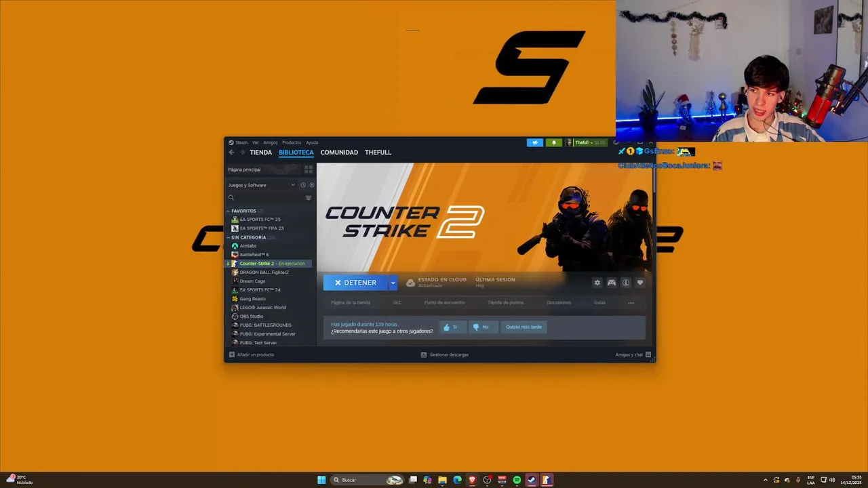Open more links ellipsis menu
The height and width of the screenshot is (488, 868).
click(x=631, y=302)
